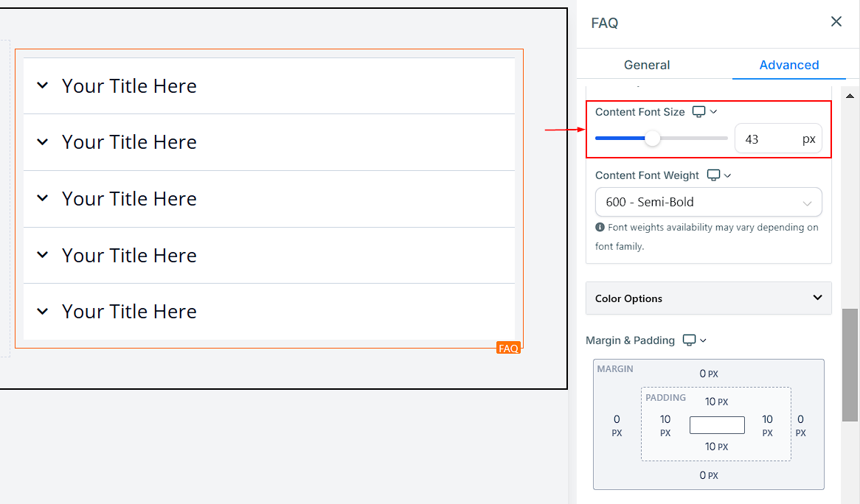Expand the fifth FAQ item chevron
860x504 pixels.
click(x=43, y=312)
